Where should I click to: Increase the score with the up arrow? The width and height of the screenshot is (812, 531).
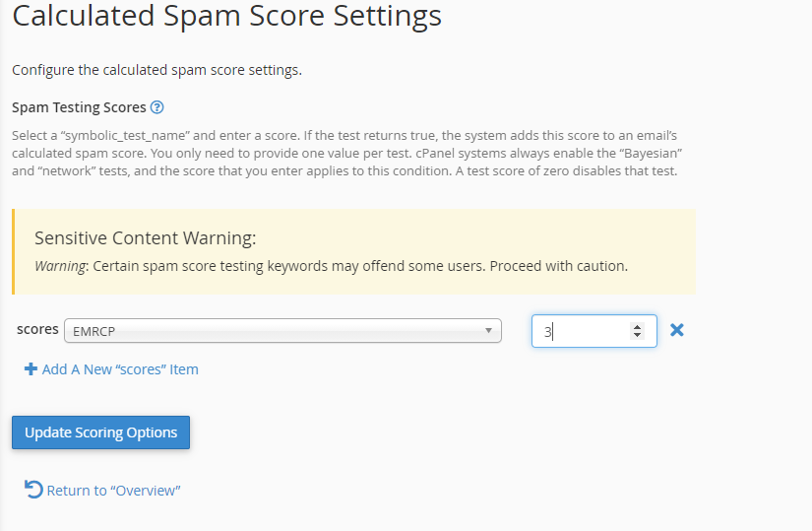point(638,326)
